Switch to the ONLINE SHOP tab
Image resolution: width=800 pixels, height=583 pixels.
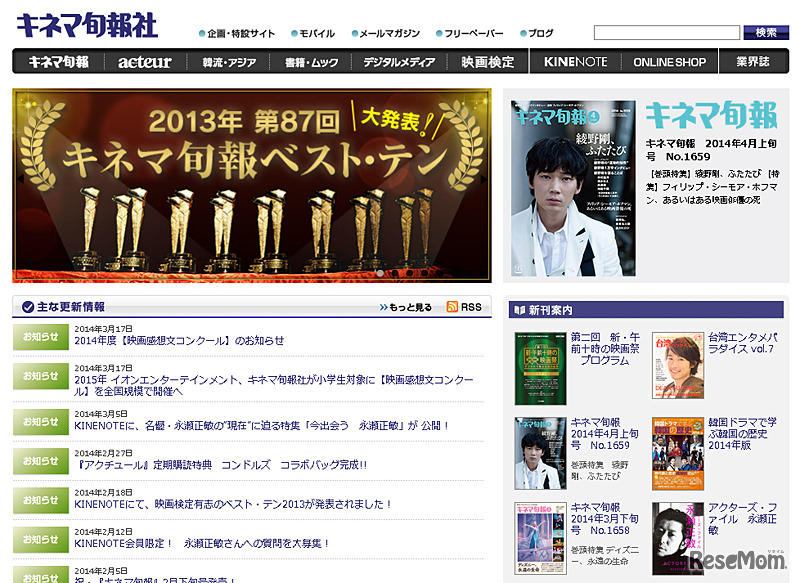(670, 61)
